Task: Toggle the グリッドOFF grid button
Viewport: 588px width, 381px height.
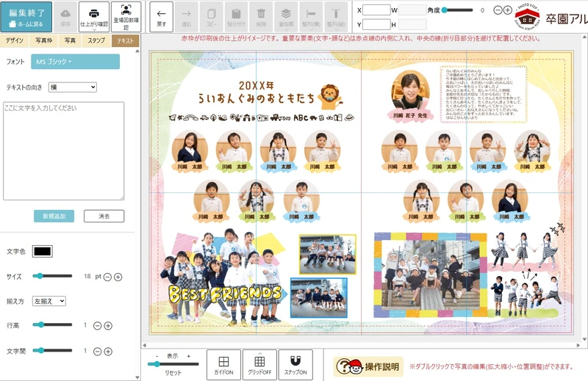Action: (259, 365)
